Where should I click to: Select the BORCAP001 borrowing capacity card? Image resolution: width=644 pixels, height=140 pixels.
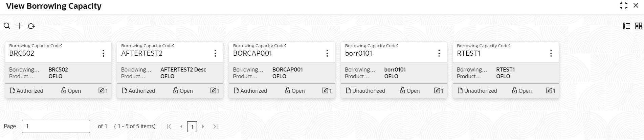coord(282,70)
